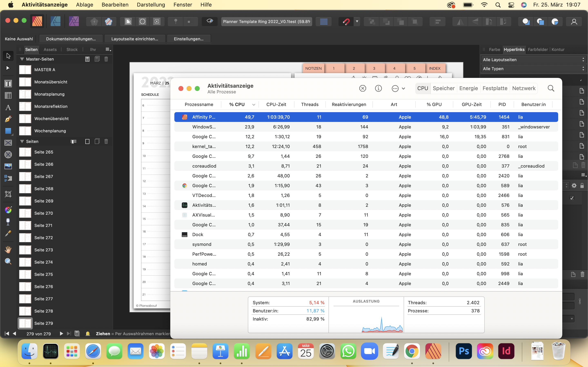
Task: Select the Frame Text tool
Action: (8, 84)
